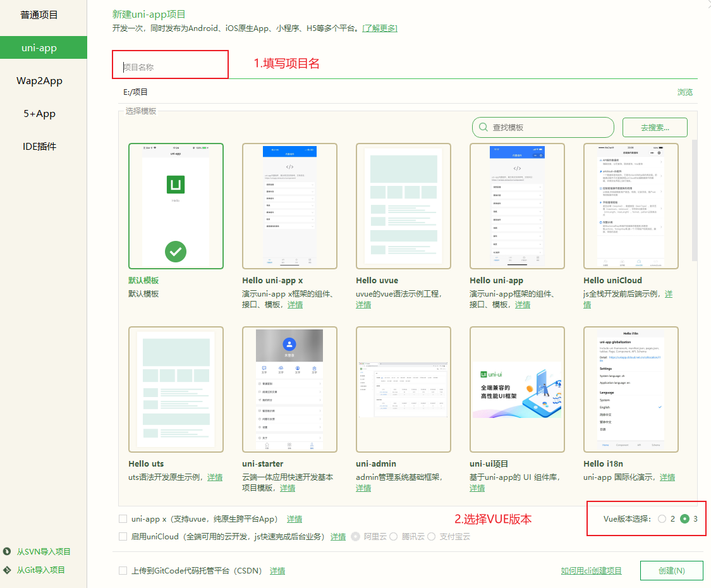Click the 项目名称 input field
This screenshot has width=711, height=588.
tap(170, 64)
